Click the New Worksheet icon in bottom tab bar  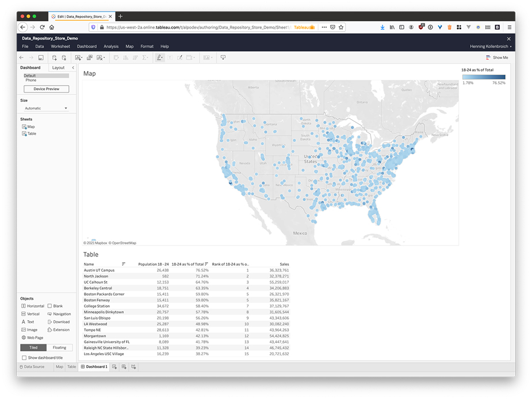(114, 367)
